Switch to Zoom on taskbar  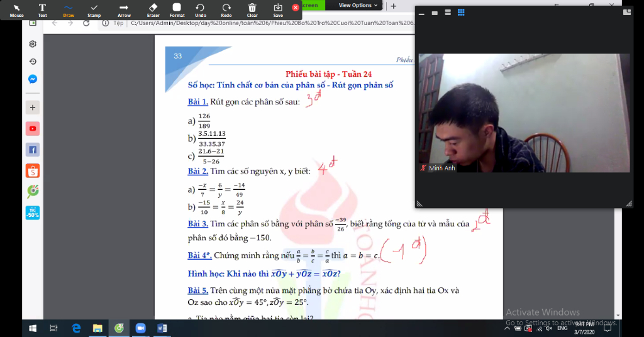(x=140, y=328)
